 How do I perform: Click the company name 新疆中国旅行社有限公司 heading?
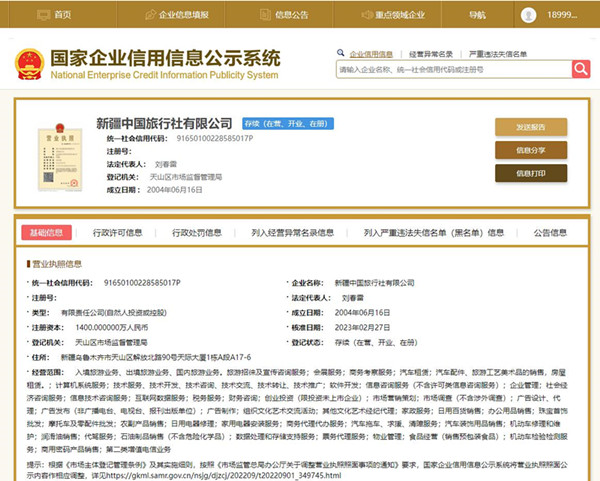(164, 123)
